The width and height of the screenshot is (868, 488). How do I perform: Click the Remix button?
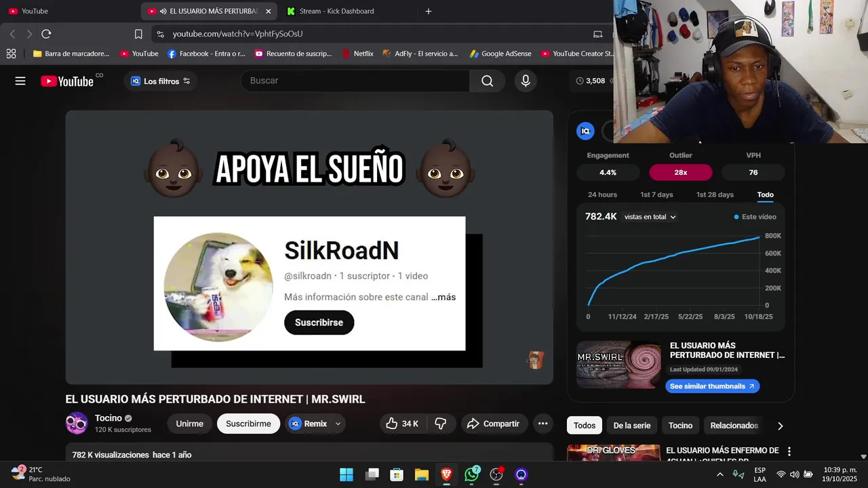coord(309,424)
